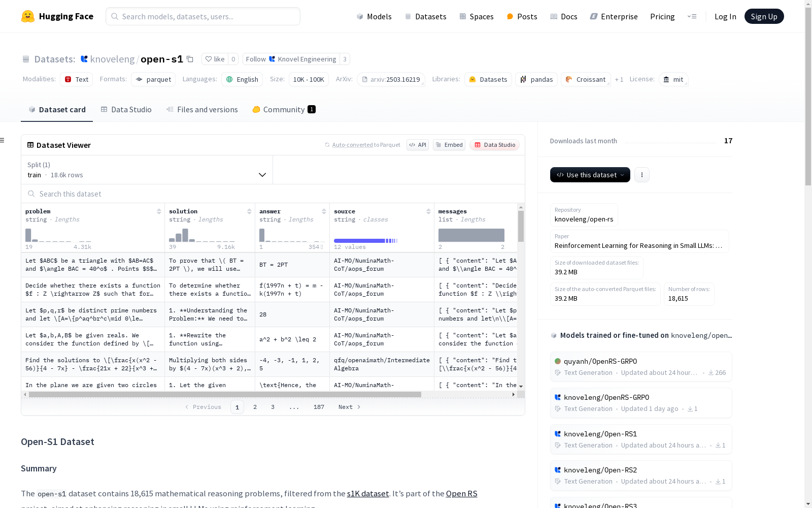
Task: Follow Knovel Engineering organization
Action: pos(291,59)
